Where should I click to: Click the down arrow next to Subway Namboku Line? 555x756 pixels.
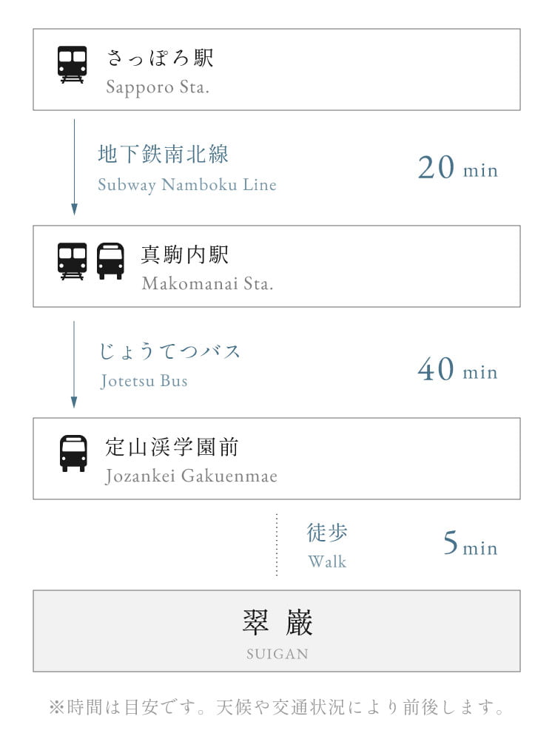[74, 167]
